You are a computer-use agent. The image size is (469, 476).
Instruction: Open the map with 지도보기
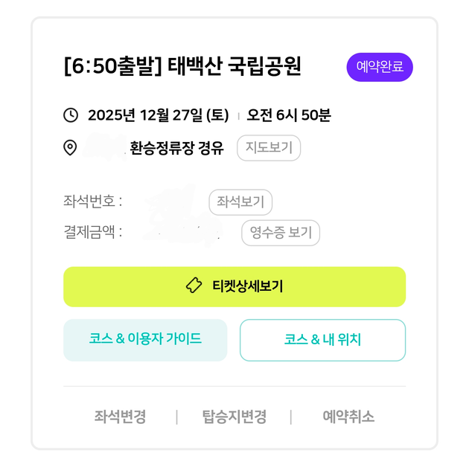coord(269,148)
